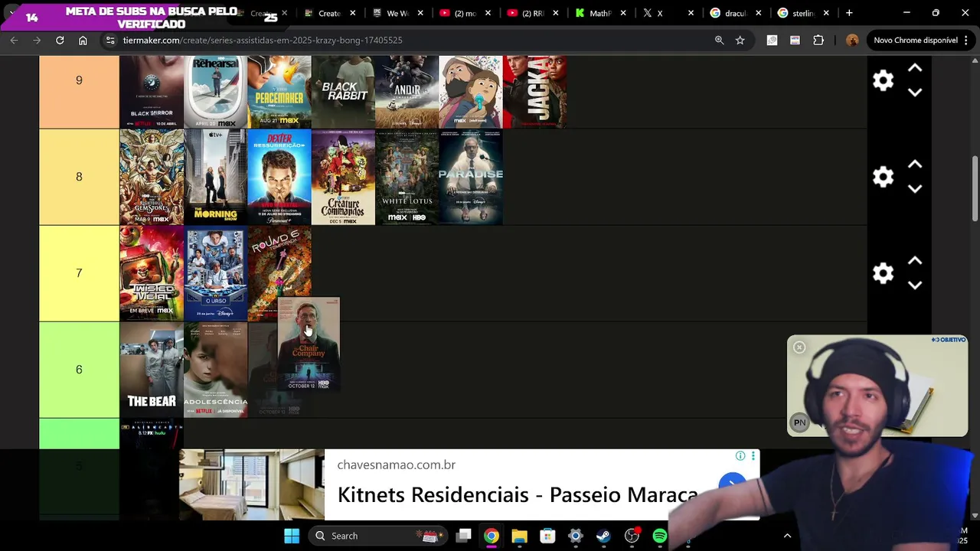Open ad info icon on banner
The image size is (980, 551).
[740, 456]
